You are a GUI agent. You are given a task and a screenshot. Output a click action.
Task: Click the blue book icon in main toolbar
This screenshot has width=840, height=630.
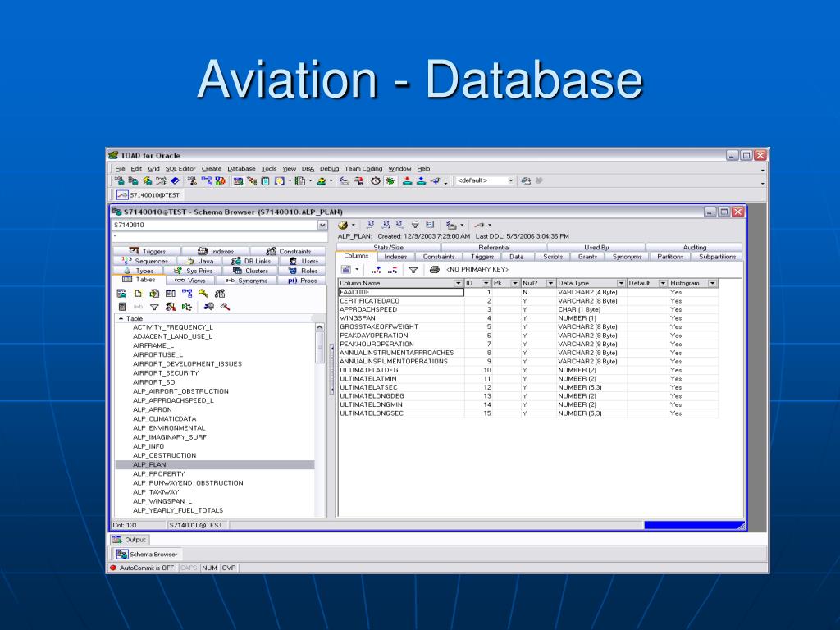(176, 181)
